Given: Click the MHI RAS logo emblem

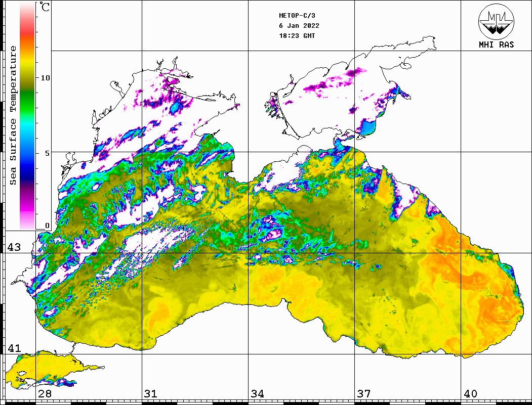Looking at the screenshot, I should [x=497, y=21].
